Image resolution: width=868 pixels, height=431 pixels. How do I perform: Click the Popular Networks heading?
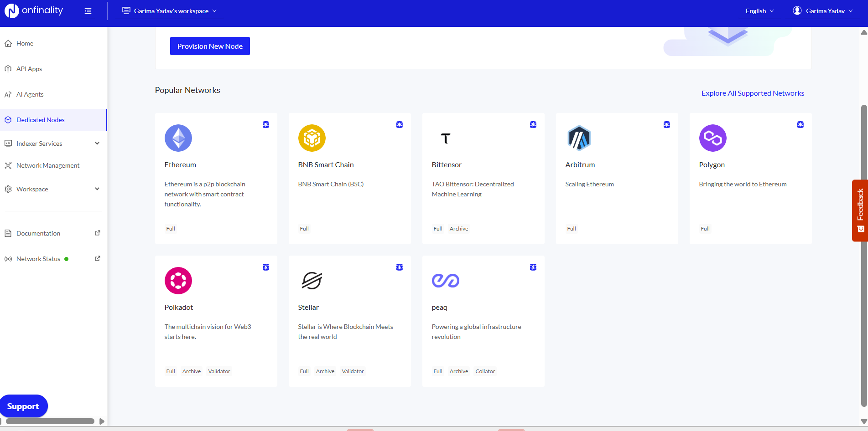[x=187, y=90]
